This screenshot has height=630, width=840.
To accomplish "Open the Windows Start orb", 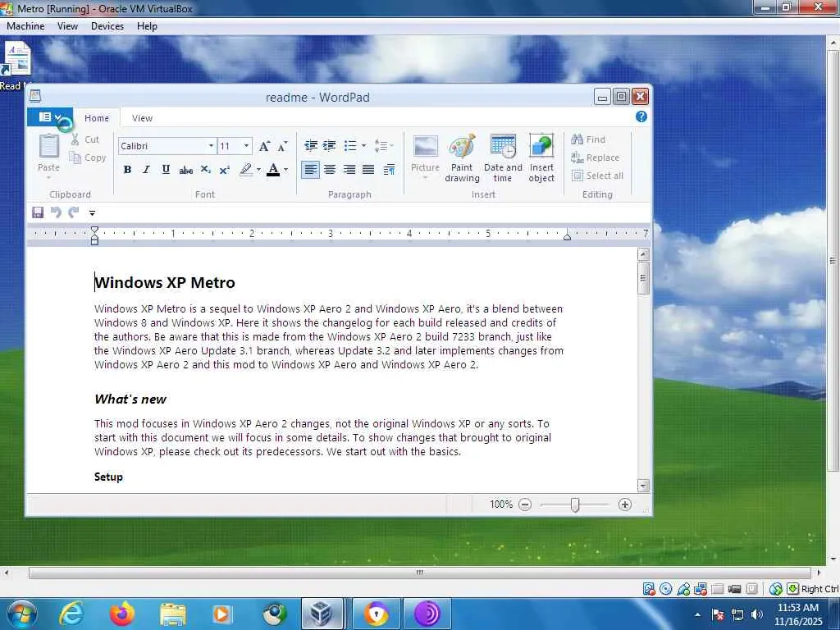I will coord(21,614).
